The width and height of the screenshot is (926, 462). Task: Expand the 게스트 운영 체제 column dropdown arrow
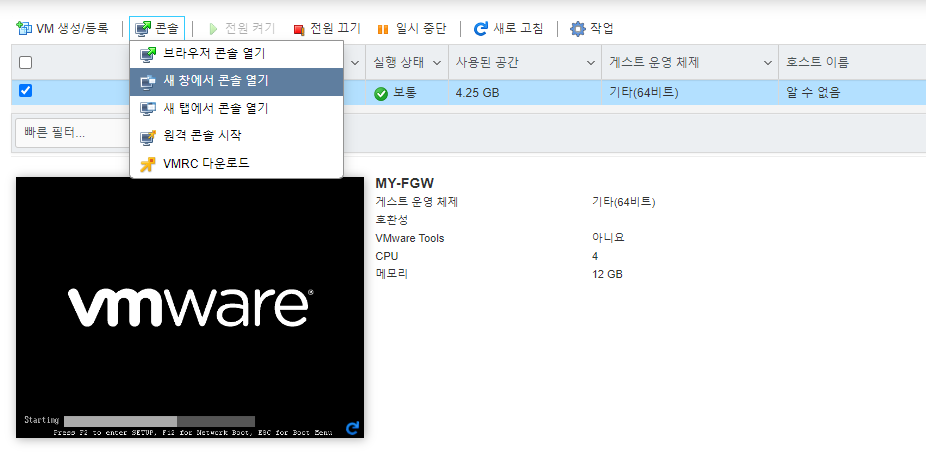click(767, 63)
